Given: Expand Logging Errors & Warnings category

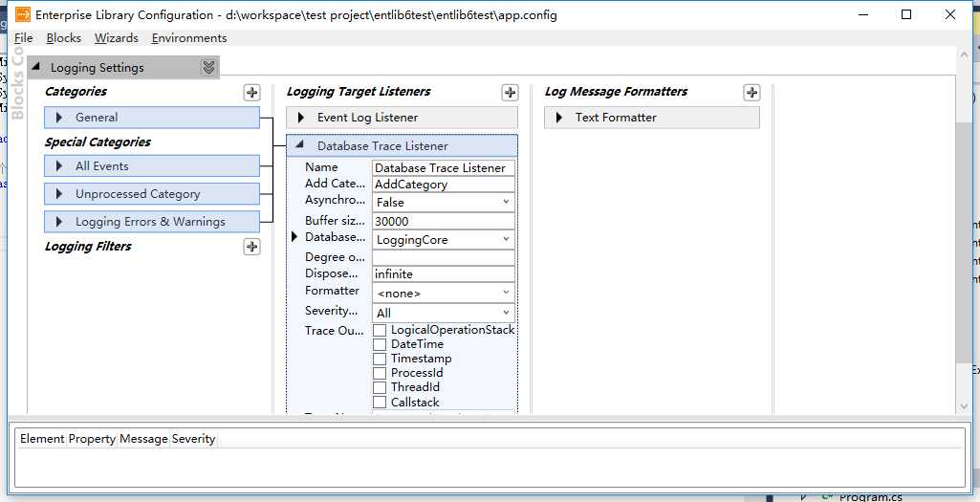Looking at the screenshot, I should pos(59,221).
